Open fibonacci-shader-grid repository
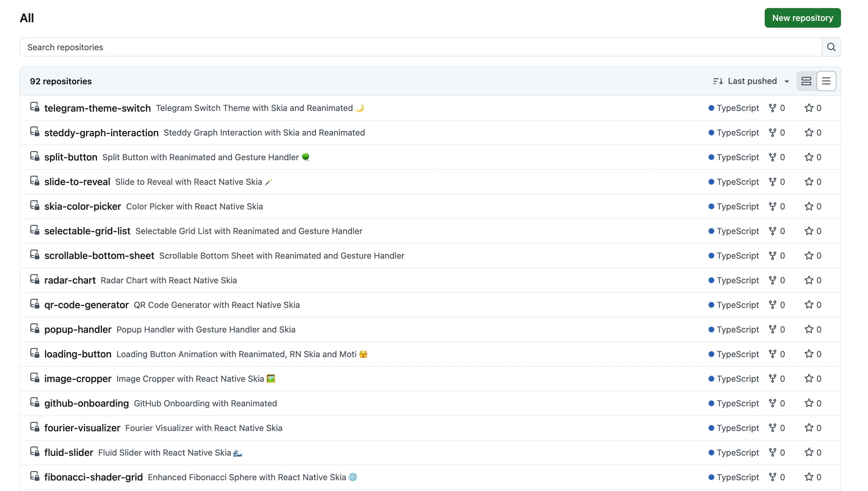This screenshot has width=868, height=491. (93, 477)
